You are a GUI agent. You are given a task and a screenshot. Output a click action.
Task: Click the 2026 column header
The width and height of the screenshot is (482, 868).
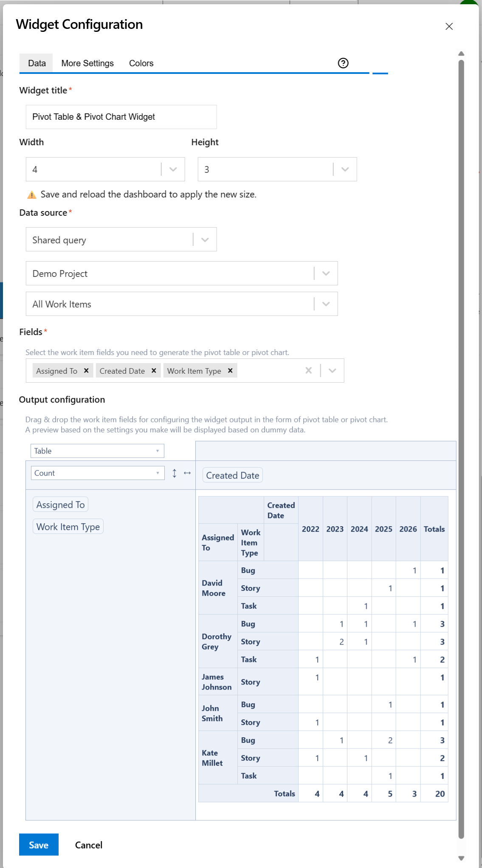(408, 529)
